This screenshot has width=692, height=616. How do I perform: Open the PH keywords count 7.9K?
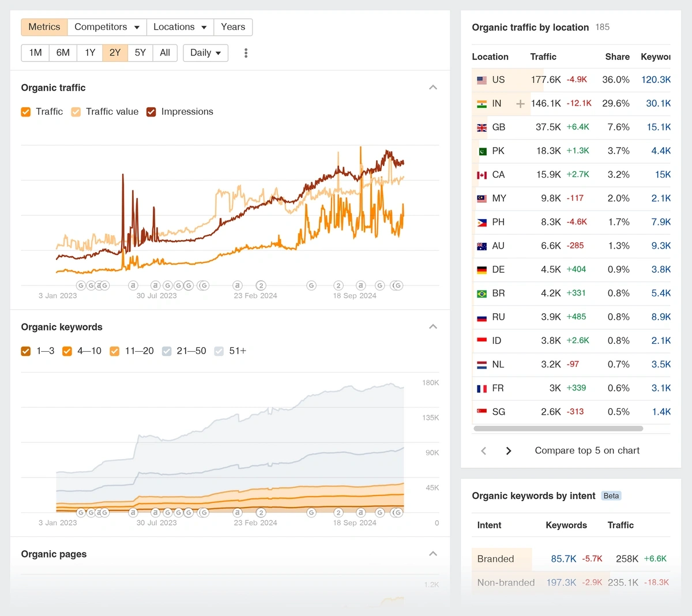coord(661,222)
